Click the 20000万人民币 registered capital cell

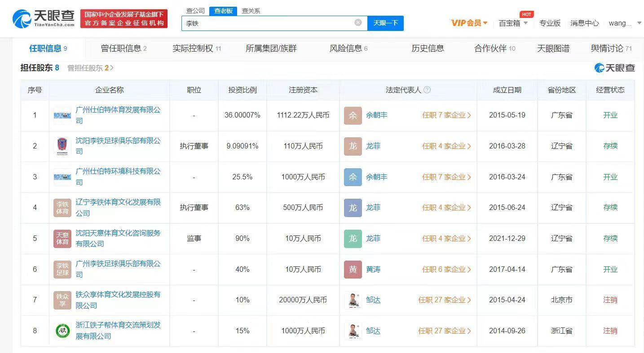pyautogui.click(x=303, y=300)
